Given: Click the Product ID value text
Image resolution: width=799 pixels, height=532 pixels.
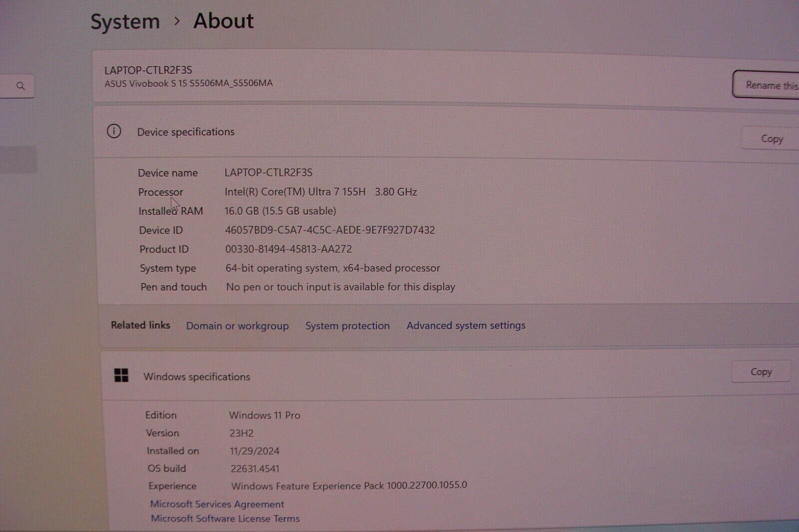Looking at the screenshot, I should [288, 249].
